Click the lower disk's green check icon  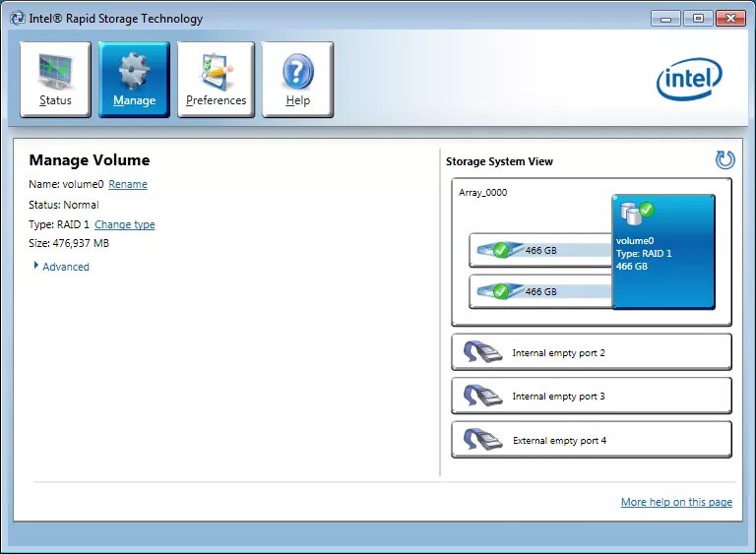pos(500,291)
